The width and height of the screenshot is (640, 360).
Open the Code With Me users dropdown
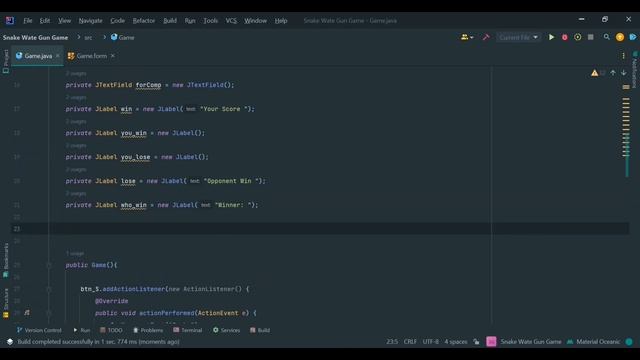[x=467, y=37]
